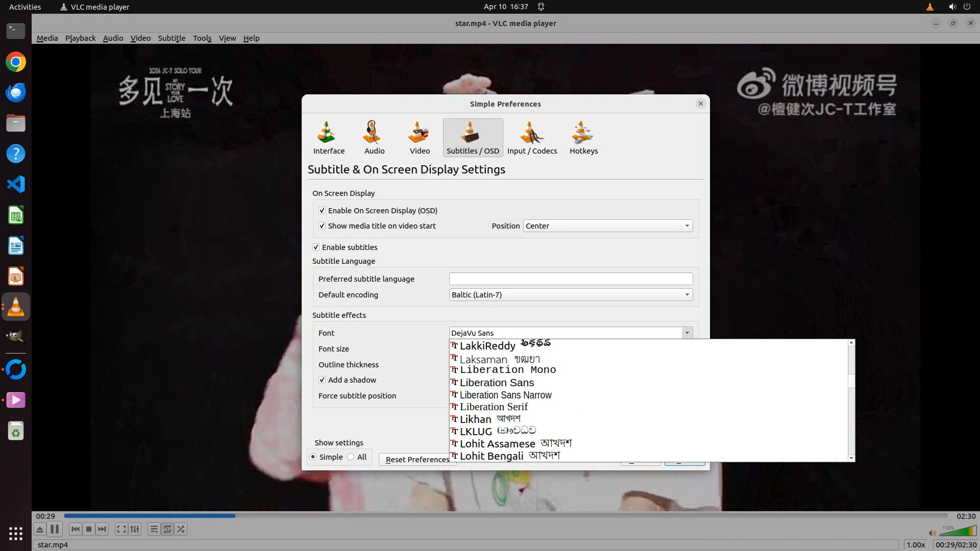
Task: Open the Tools menu
Action: 202,38
